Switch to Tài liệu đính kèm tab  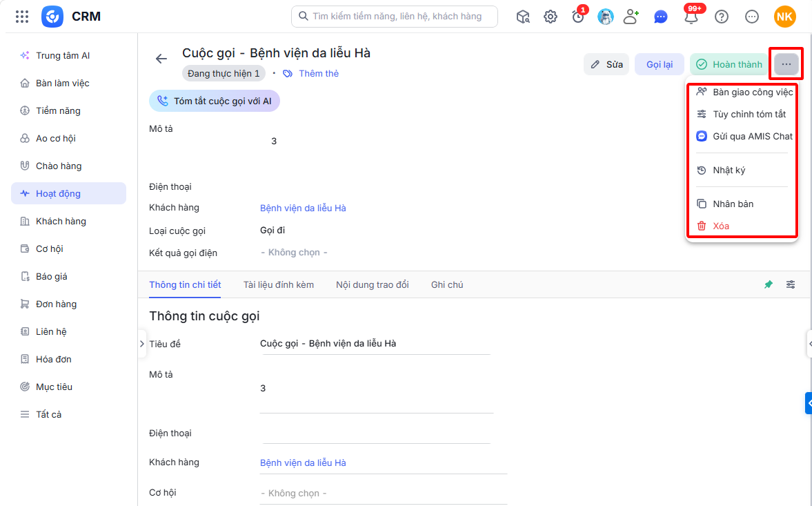(279, 284)
